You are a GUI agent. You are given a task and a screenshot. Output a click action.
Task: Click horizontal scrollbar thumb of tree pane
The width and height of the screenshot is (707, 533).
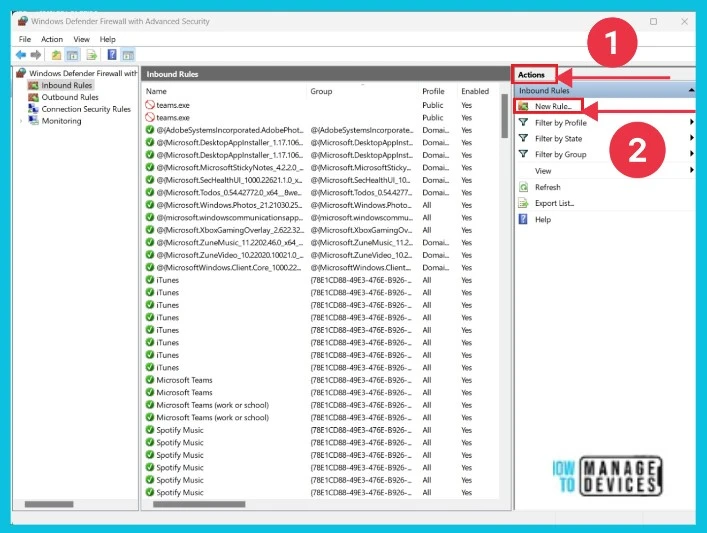tap(49, 504)
